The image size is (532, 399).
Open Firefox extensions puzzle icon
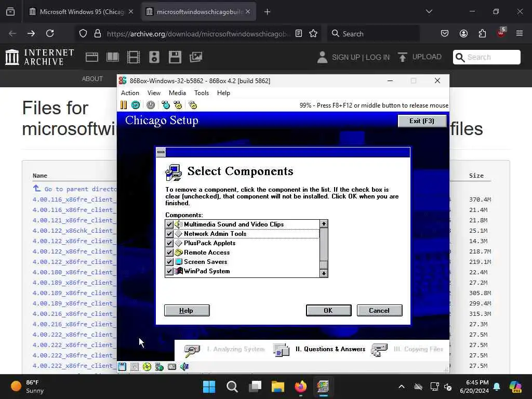tap(482, 33)
